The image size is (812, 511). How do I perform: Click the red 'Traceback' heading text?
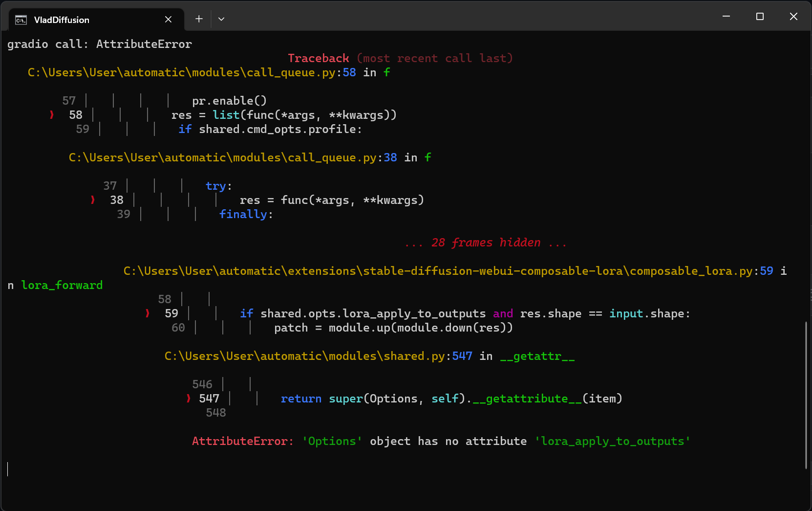[x=319, y=58]
